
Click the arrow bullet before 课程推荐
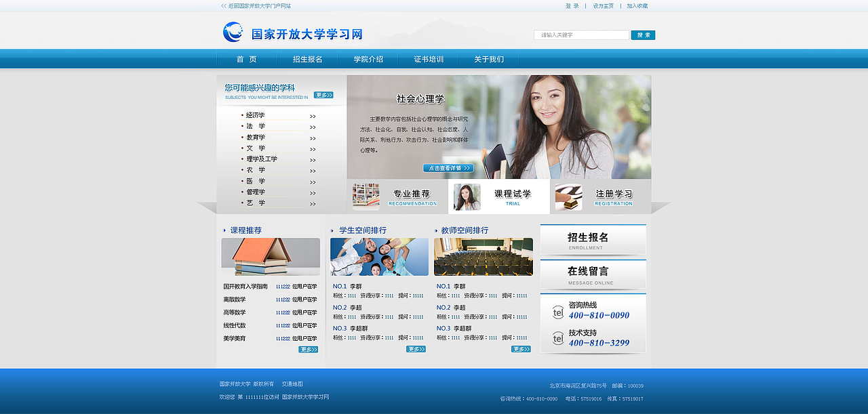point(224,230)
